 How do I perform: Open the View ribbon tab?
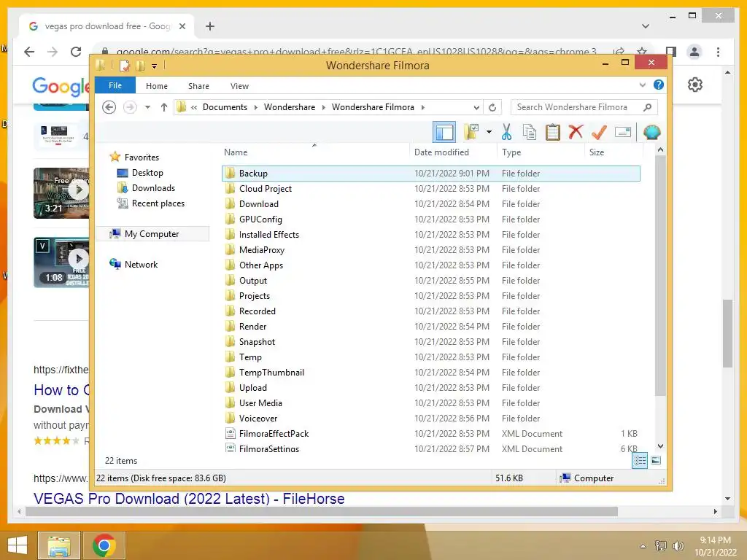click(x=239, y=86)
